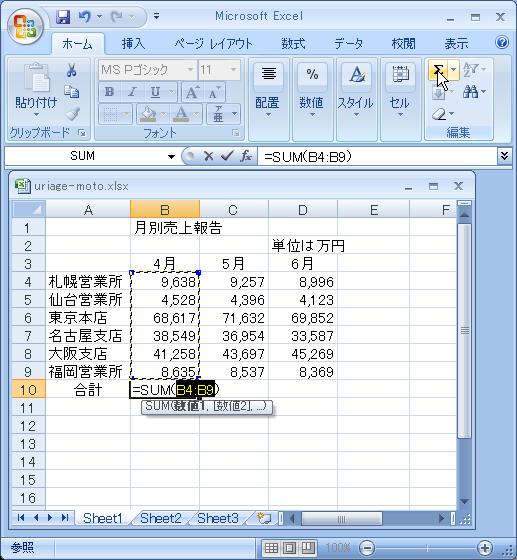517x560 pixels.
Task: Toggle Bold formatting
Action: [x=109, y=92]
